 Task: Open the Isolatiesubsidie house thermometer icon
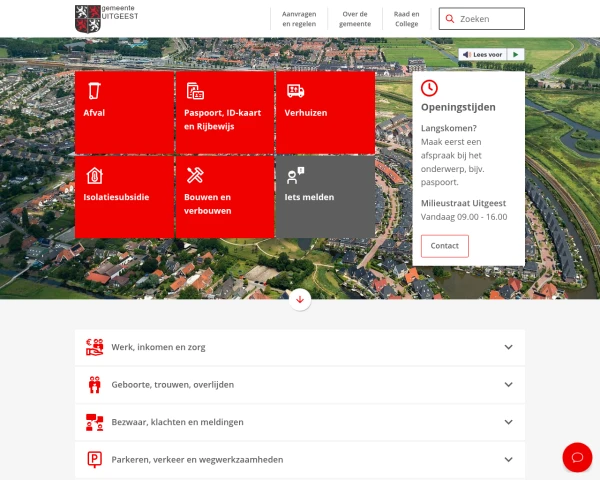pyautogui.click(x=94, y=176)
